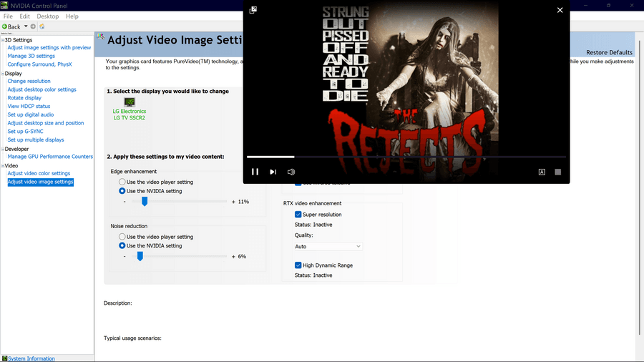Screen dimensions: 644x362
Task: Collapse the 3D Settings tree node
Action: 2,40
